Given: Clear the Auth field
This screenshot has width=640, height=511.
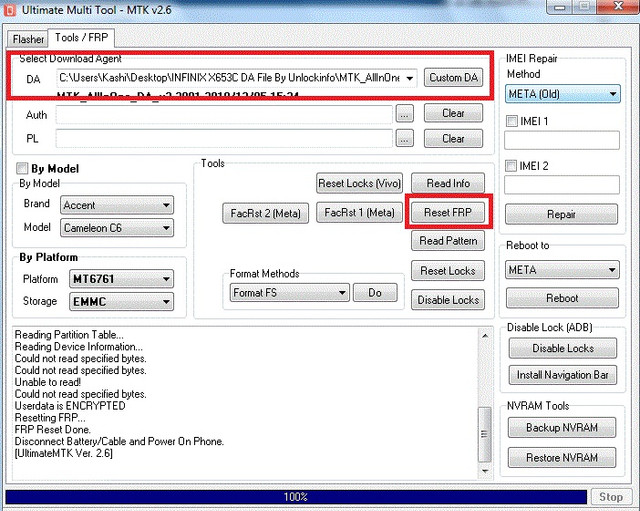Looking at the screenshot, I should [453, 113].
